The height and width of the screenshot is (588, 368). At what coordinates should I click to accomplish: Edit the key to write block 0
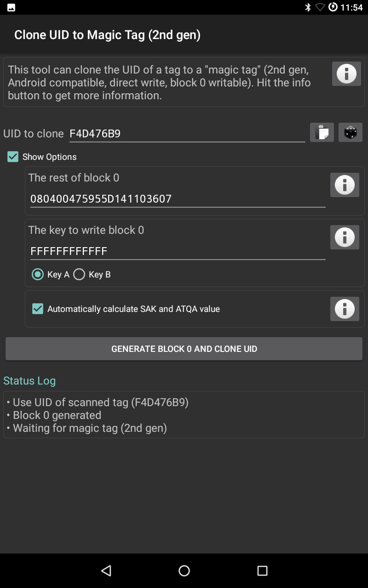click(178, 251)
